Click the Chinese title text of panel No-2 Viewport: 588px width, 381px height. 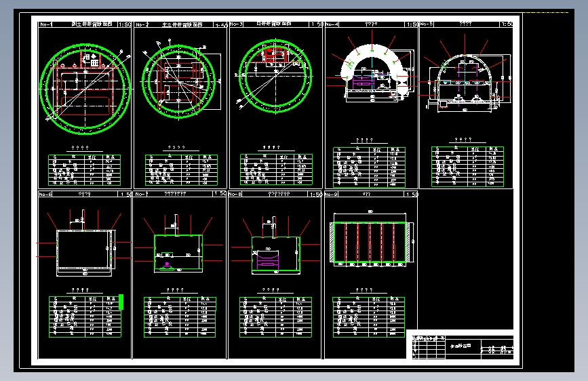coord(182,24)
